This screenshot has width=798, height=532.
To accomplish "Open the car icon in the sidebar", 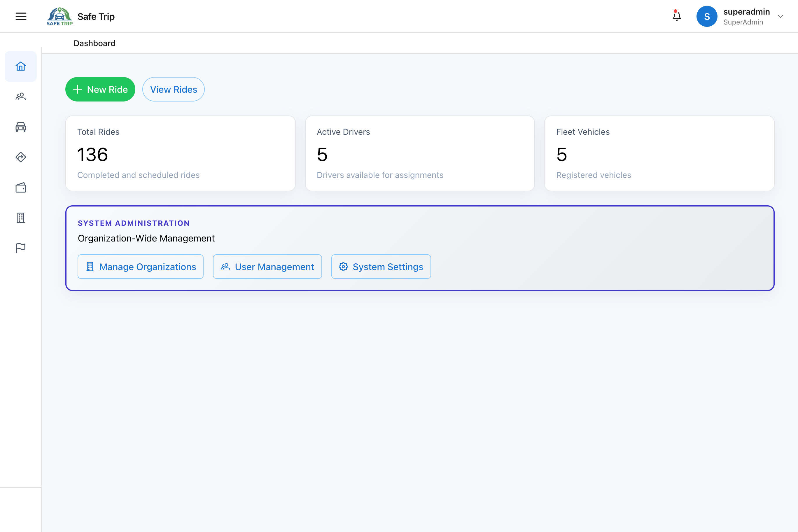I will (x=21, y=127).
